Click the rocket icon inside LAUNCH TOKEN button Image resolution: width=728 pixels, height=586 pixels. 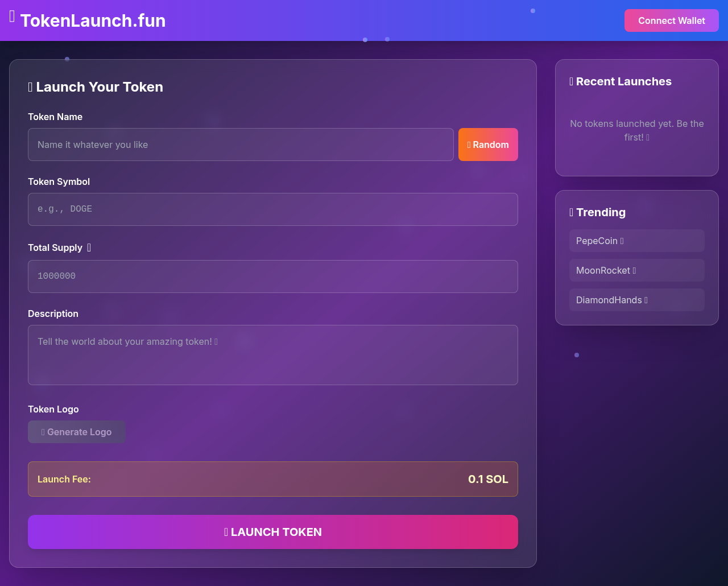tap(227, 532)
